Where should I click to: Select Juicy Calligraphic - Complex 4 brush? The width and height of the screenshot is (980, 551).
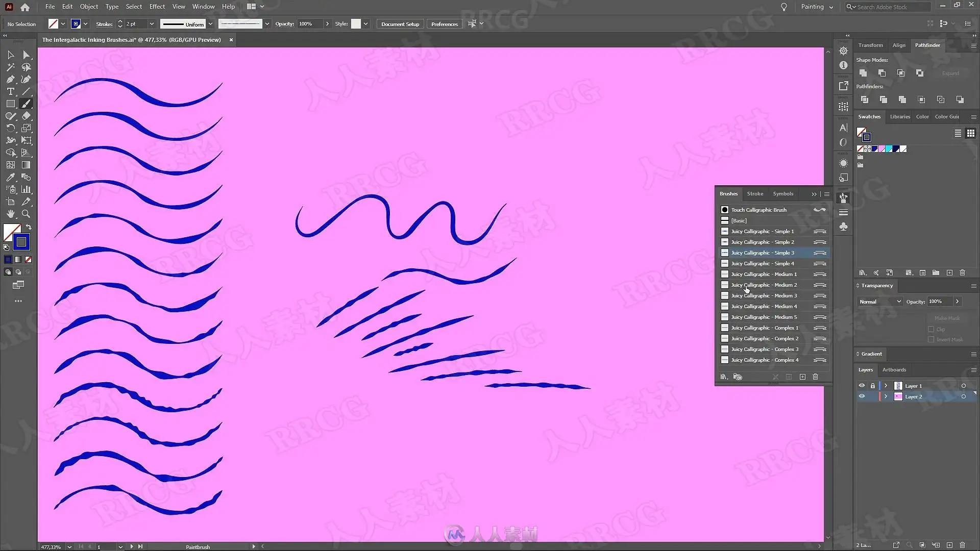774,360
